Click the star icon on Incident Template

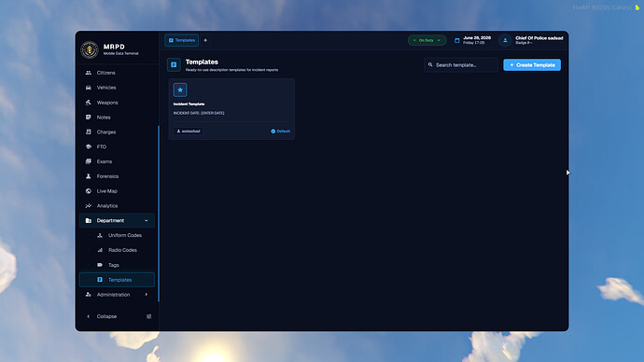coord(180,90)
